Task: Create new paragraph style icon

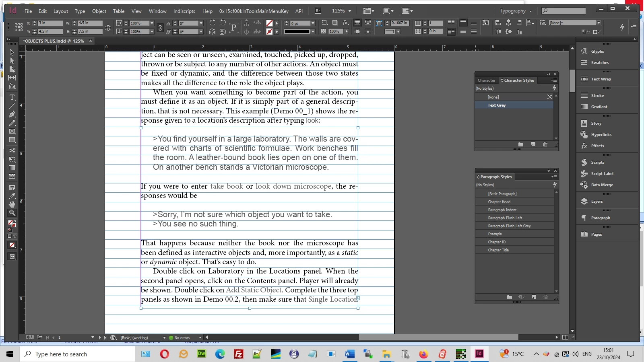Action: pyautogui.click(x=534, y=297)
